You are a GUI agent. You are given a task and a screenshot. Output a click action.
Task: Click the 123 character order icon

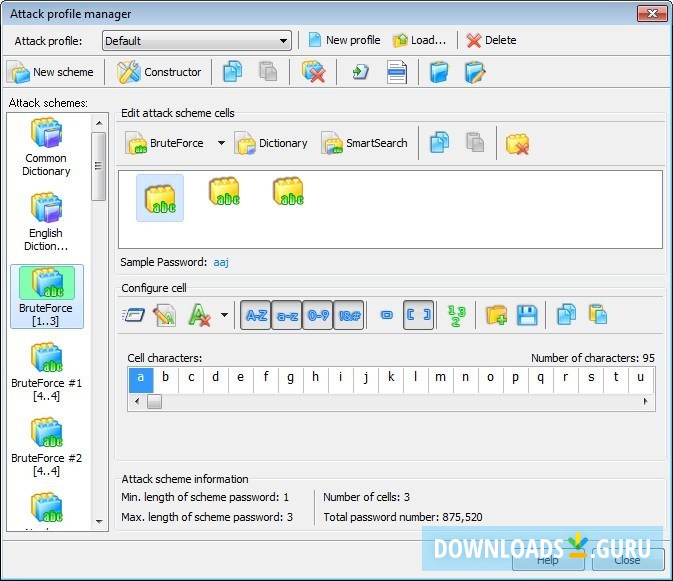click(456, 315)
